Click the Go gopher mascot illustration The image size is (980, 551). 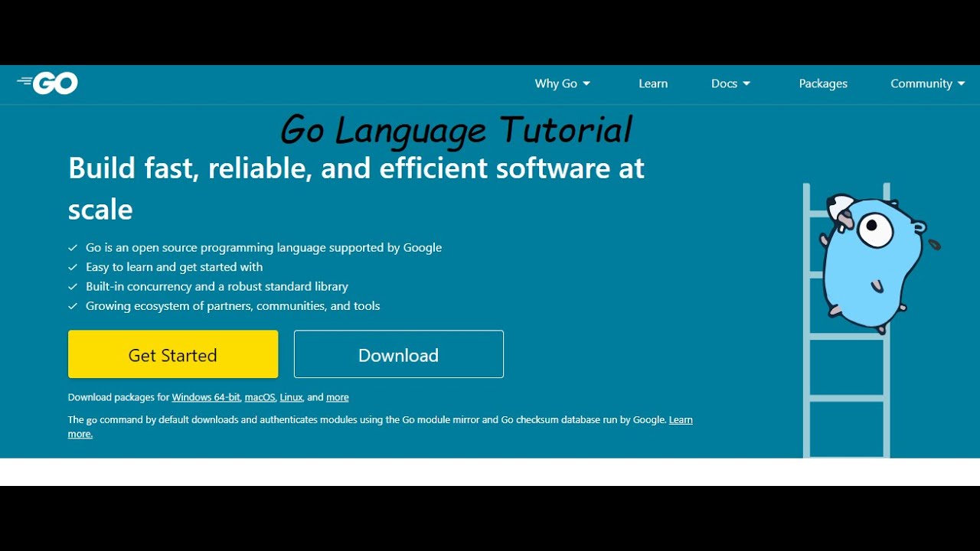click(x=877, y=262)
